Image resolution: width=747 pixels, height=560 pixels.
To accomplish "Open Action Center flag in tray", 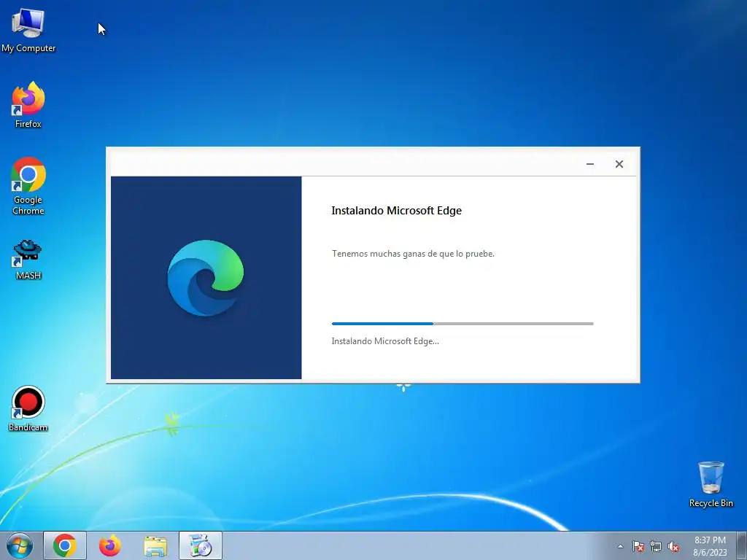I will coord(638,546).
